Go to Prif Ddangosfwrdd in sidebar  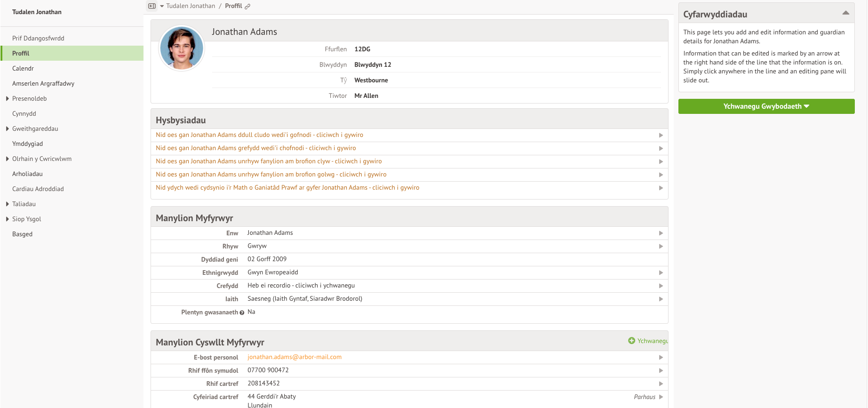[x=38, y=39]
